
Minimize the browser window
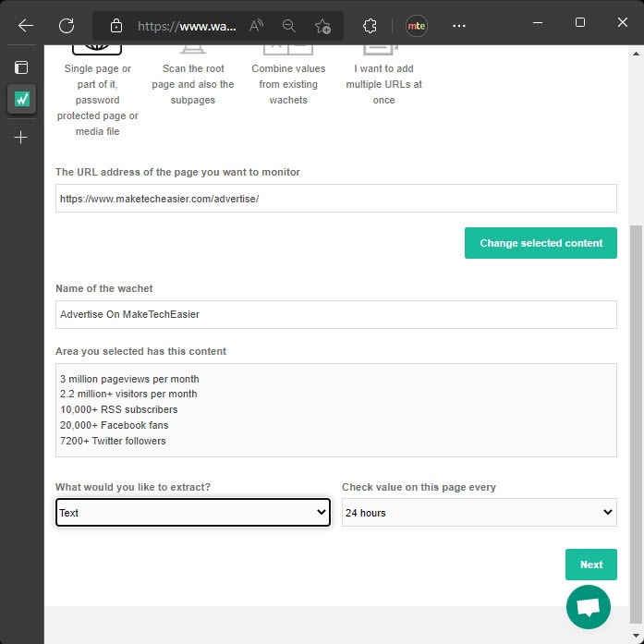pos(538,22)
